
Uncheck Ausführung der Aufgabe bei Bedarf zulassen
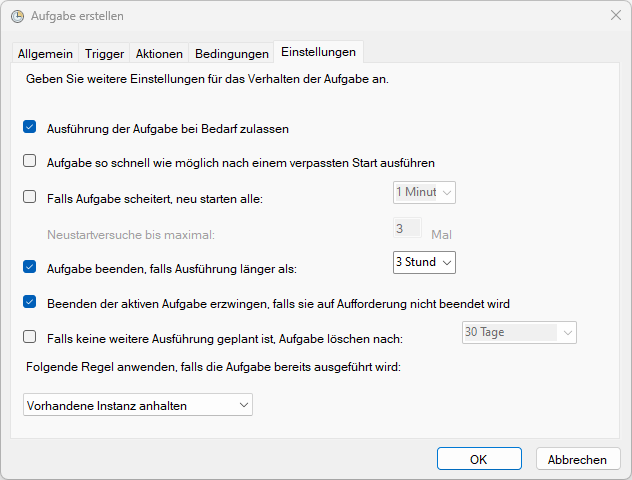[x=29, y=127]
